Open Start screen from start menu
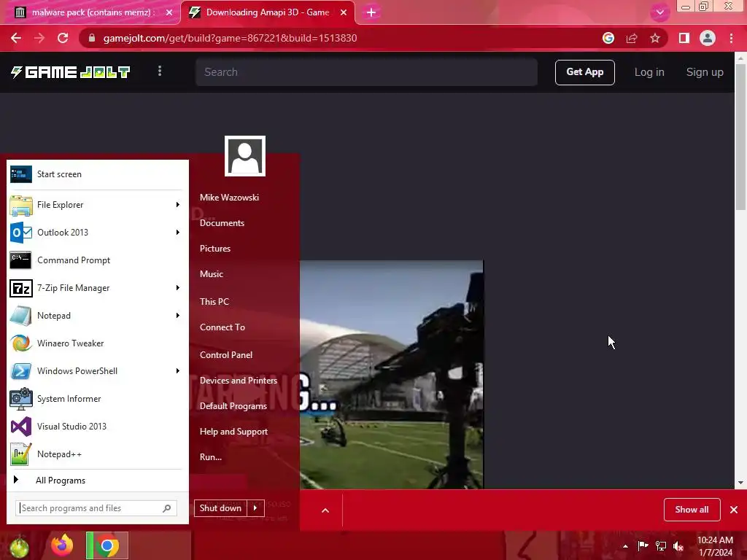 pyautogui.click(x=98, y=174)
